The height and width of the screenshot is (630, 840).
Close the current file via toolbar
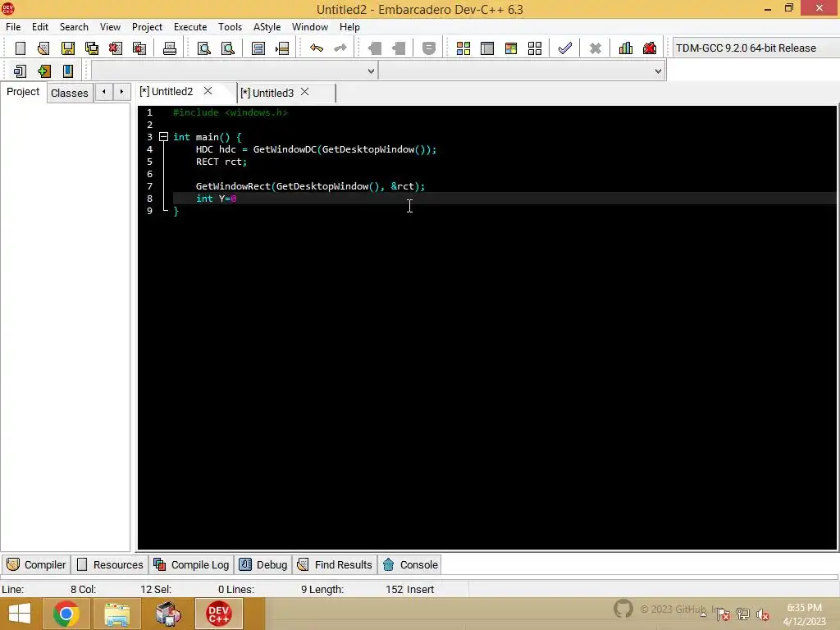pos(116,48)
